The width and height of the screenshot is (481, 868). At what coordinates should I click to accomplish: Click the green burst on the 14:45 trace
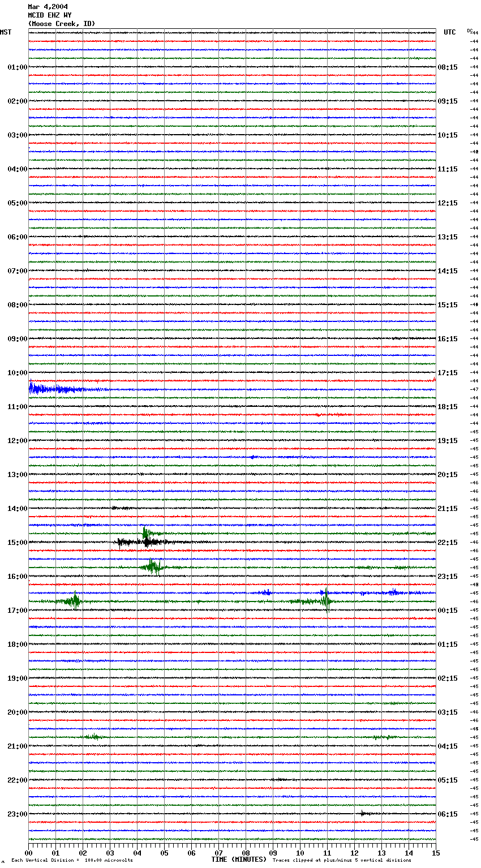(x=148, y=533)
